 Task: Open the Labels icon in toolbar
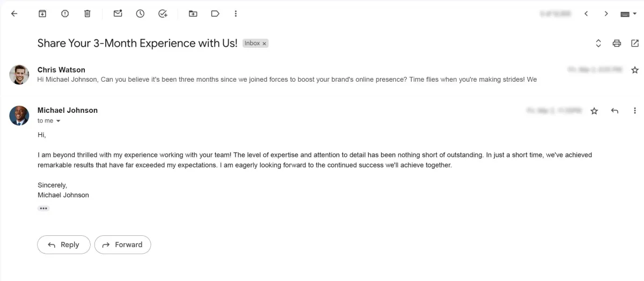pos(215,13)
